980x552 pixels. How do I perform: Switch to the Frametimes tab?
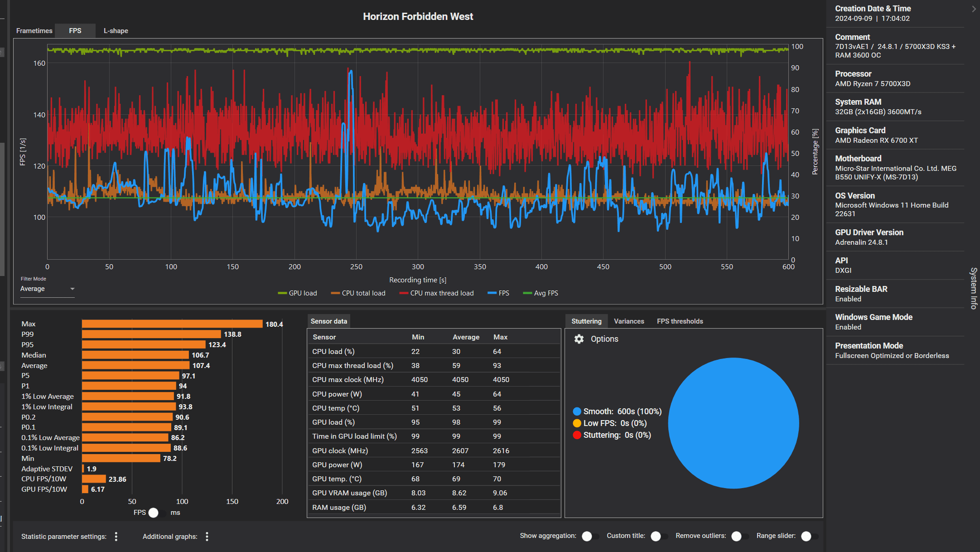[34, 31]
